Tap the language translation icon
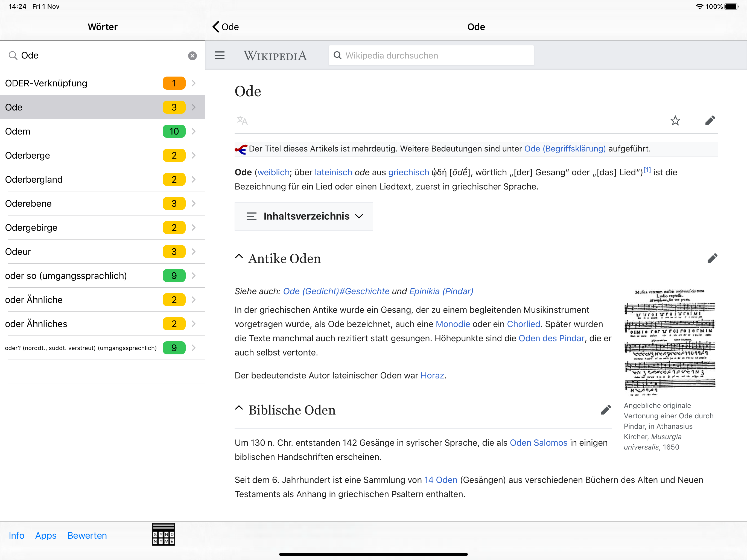747x560 pixels. pos(242,121)
